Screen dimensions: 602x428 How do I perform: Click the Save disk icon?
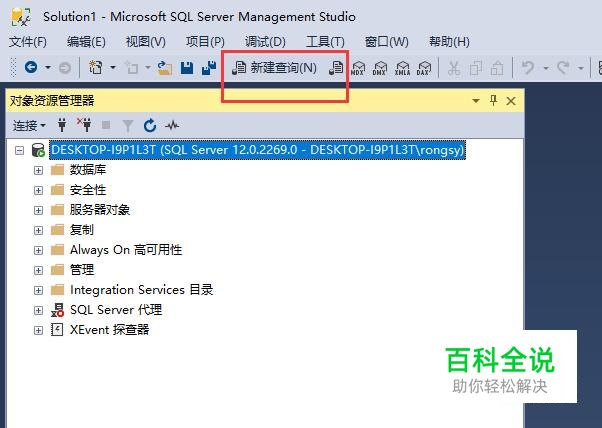click(x=187, y=68)
